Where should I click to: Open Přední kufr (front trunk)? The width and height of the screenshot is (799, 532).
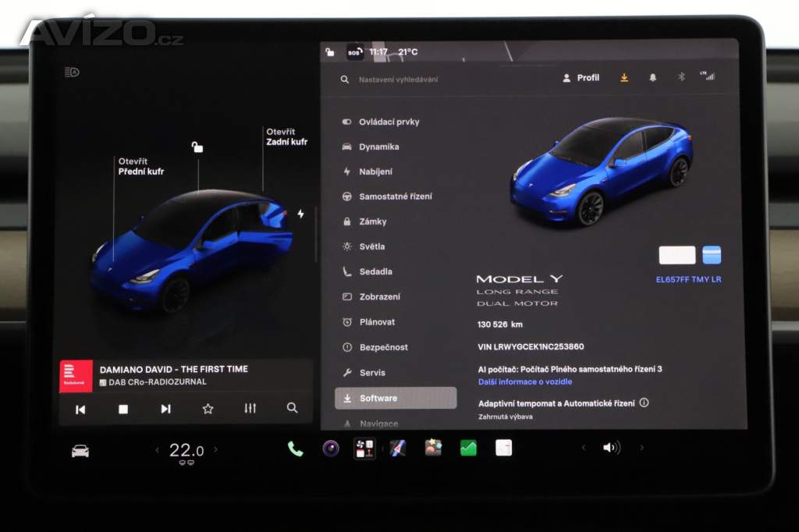point(141,167)
